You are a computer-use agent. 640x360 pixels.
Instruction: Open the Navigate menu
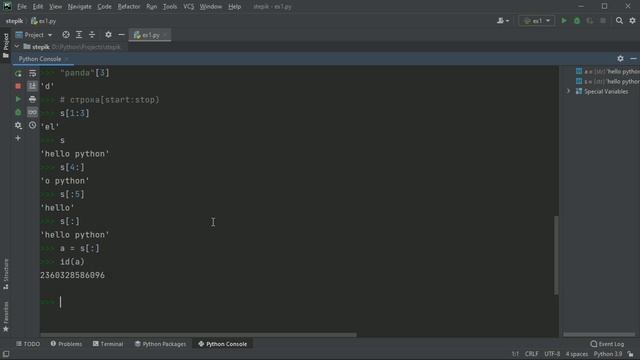pos(80,7)
